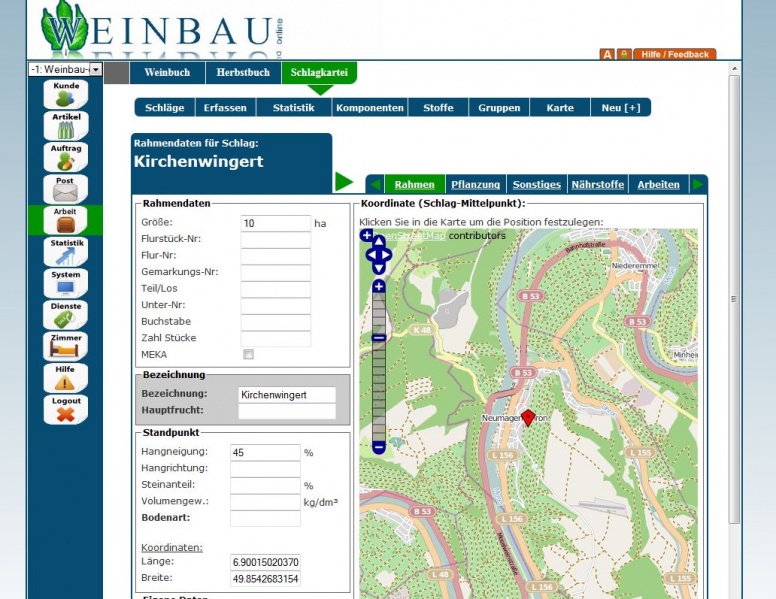776x599 pixels.
Task: Toggle the MEKA checkbox
Action: tap(248, 354)
